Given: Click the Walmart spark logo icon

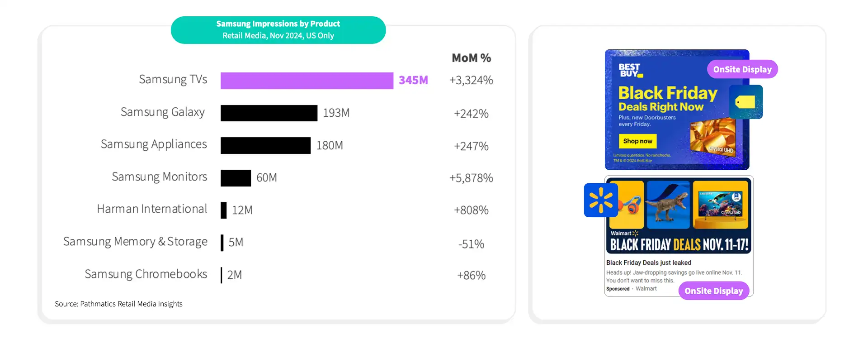Looking at the screenshot, I should point(601,200).
